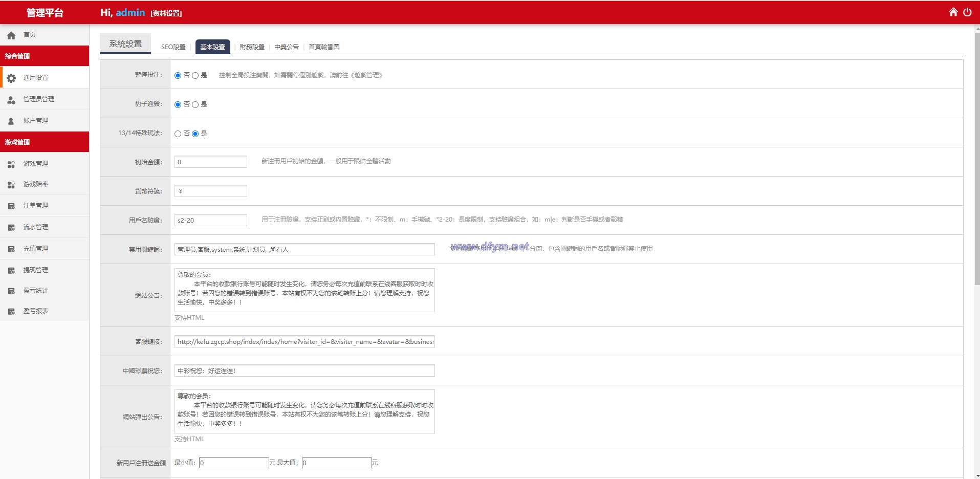Click the 初始金額 input field
This screenshot has width=980, height=479.
[x=211, y=162]
